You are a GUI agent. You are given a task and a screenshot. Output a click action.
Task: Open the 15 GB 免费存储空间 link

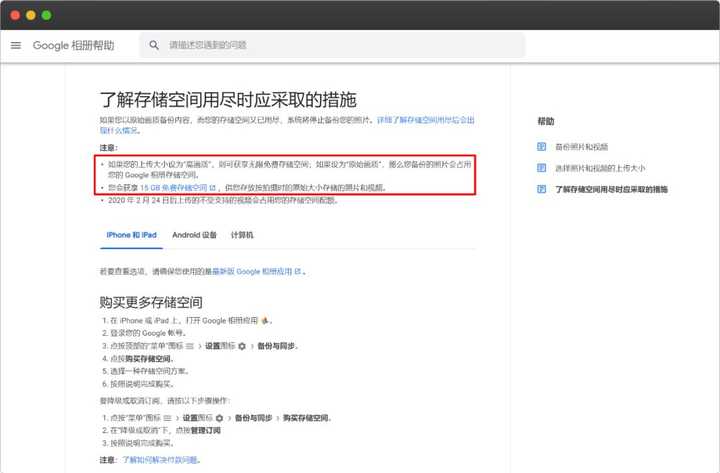point(178,188)
